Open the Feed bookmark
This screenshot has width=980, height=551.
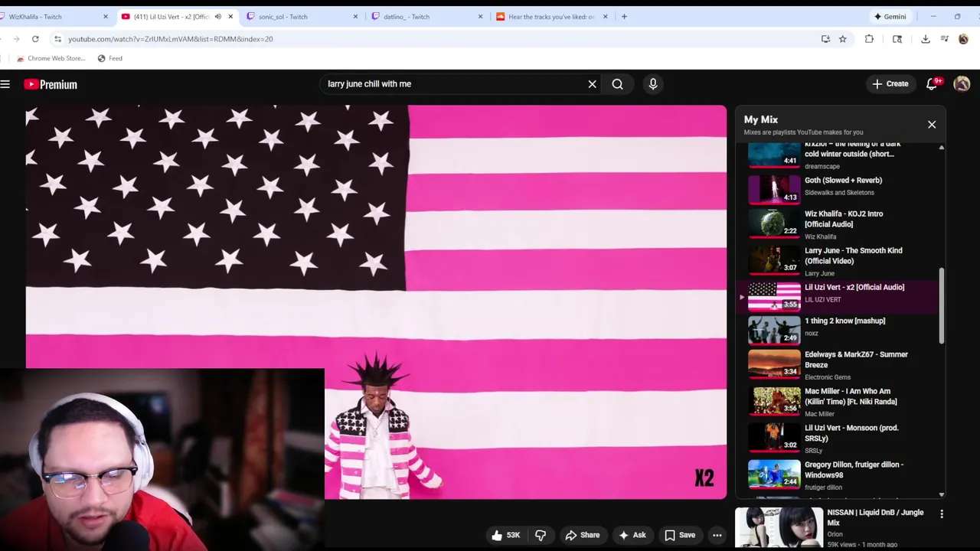coord(109,58)
